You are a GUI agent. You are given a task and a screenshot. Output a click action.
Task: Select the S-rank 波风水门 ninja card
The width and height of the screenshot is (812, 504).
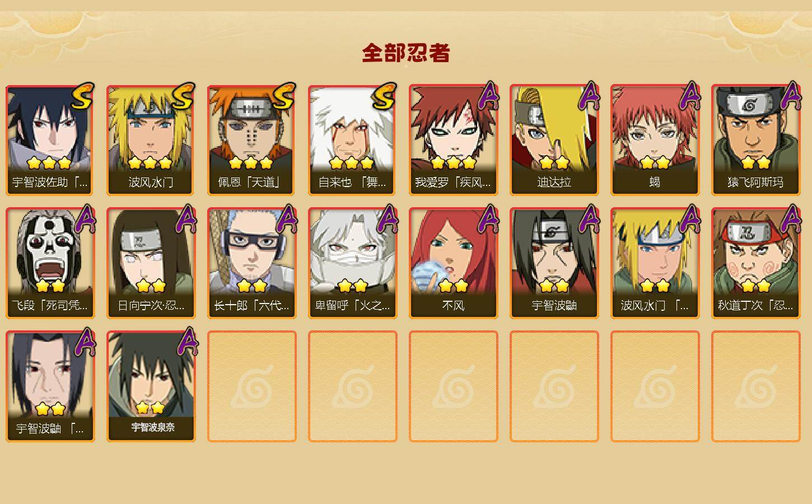click(x=151, y=140)
